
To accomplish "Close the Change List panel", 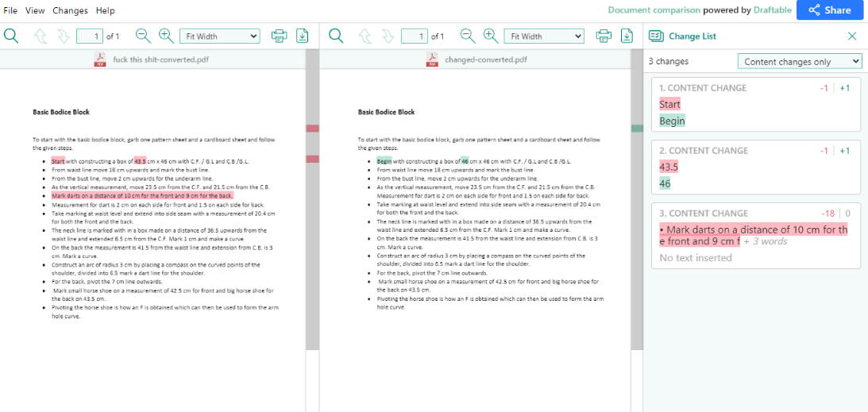I will point(852,36).
